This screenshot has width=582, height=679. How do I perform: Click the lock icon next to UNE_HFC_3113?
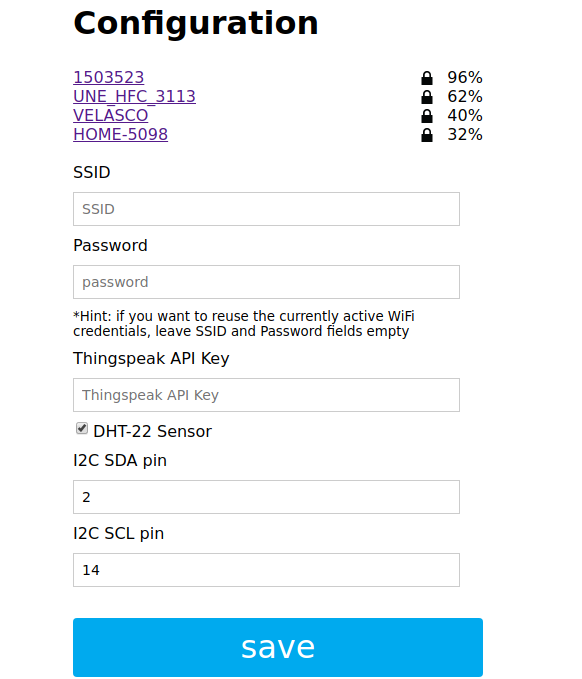[427, 97]
